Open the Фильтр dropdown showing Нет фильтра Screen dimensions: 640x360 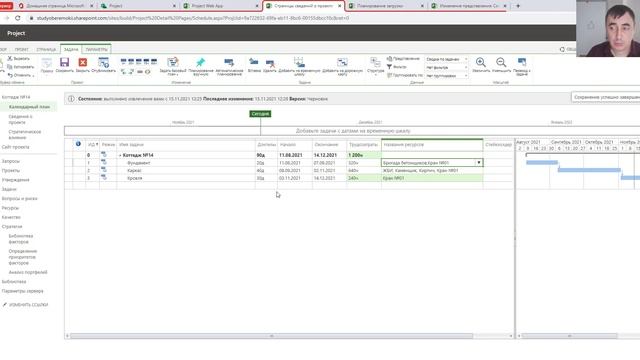pyautogui.click(x=447, y=67)
